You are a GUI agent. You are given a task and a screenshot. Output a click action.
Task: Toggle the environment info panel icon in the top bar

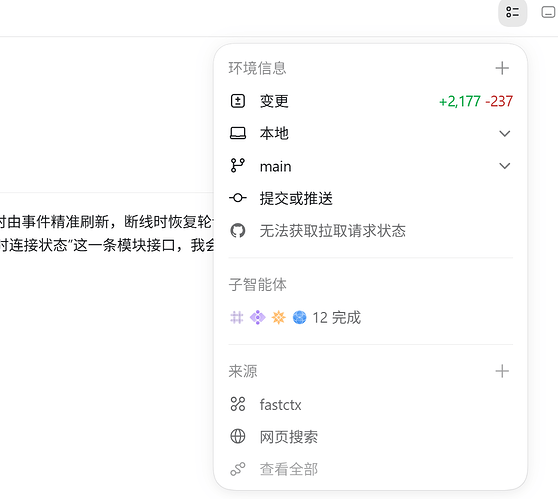(512, 12)
